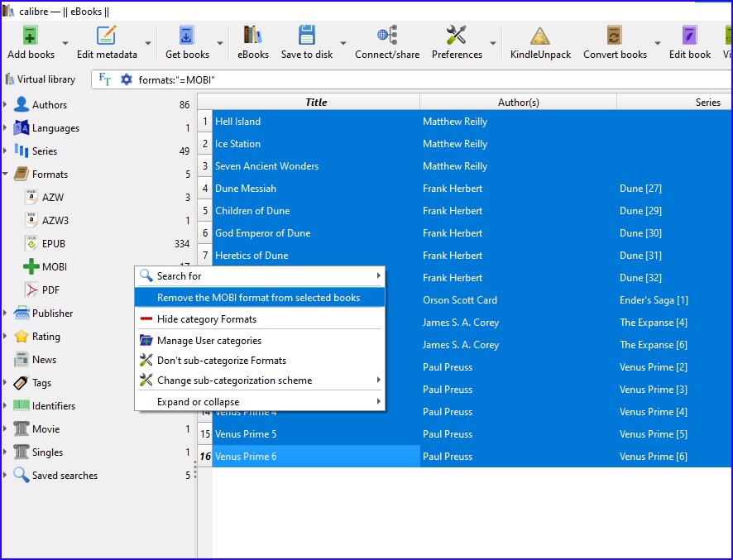The image size is (733, 560).
Task: Select Hide category Formats in the context menu
Action: click(x=206, y=319)
